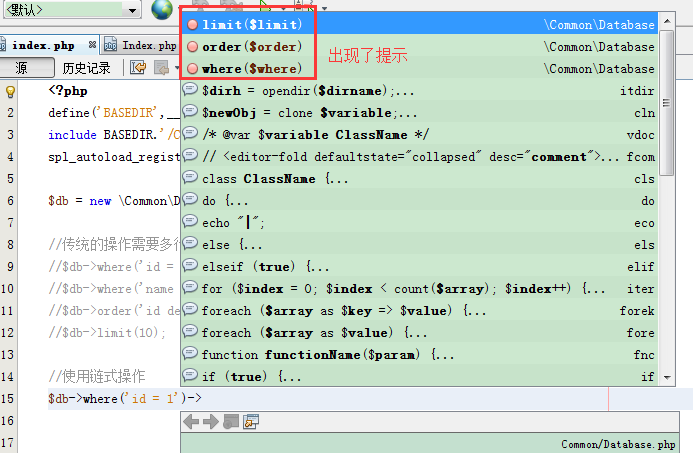Open the 历史记录 history view
The height and width of the screenshot is (453, 693).
click(87, 68)
